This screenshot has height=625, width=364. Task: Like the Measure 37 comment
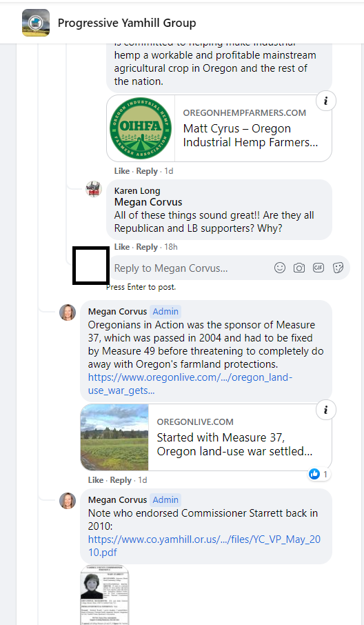96,480
